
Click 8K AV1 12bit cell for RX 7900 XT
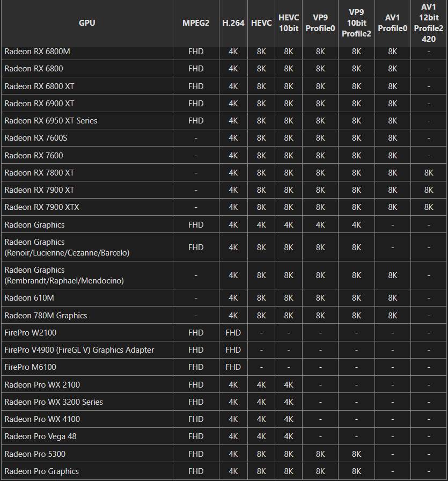coord(428,190)
